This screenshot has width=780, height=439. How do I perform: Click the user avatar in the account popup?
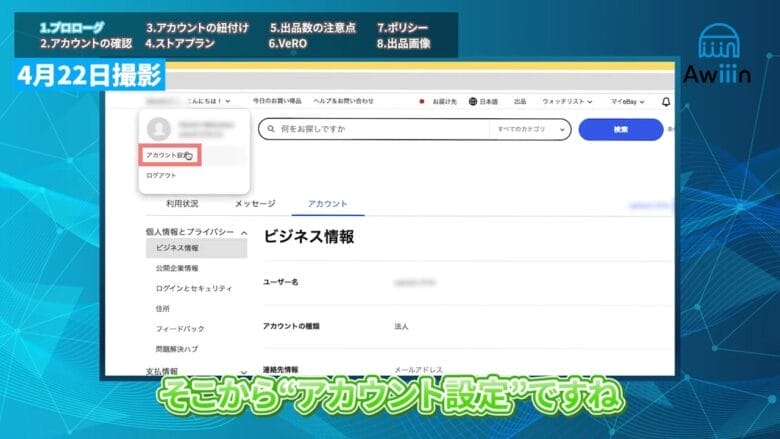tap(157, 129)
